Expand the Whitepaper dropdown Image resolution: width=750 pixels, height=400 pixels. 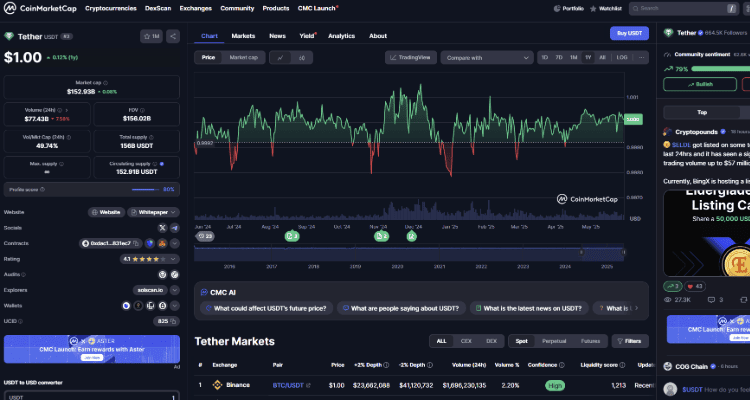[153, 212]
